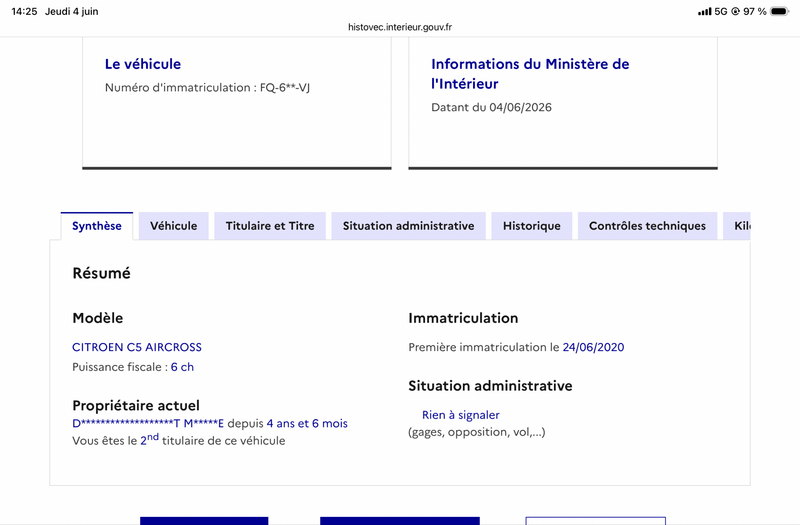Open the Situation administrative tab

[x=408, y=226]
